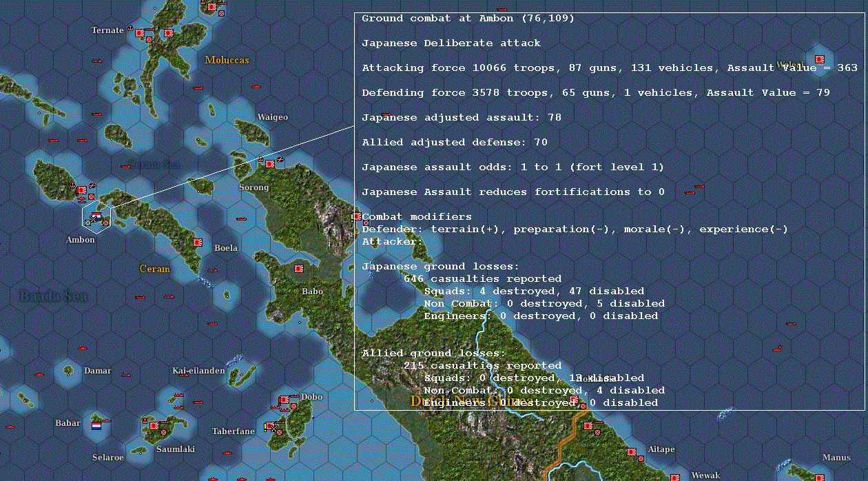The height and width of the screenshot is (481, 868).
Task: Click the anchor icon at Saumlaki
Action: (x=145, y=420)
